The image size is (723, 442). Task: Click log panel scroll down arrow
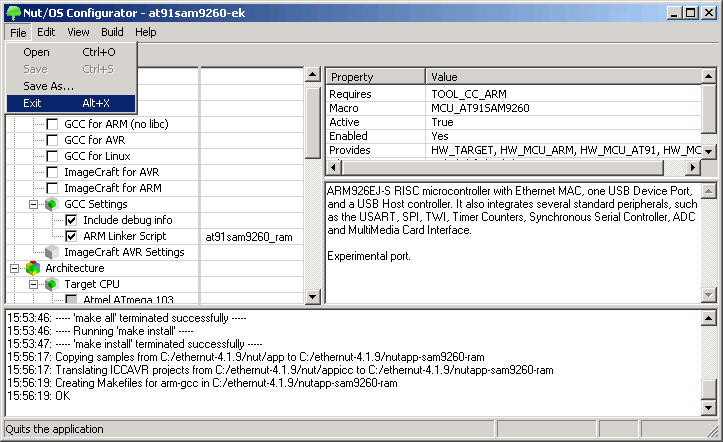(x=709, y=407)
